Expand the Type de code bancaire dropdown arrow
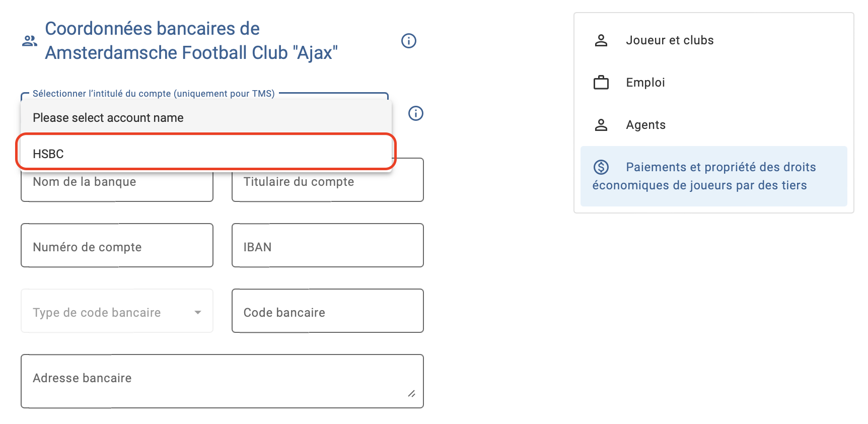The image size is (868, 424). coord(198,312)
